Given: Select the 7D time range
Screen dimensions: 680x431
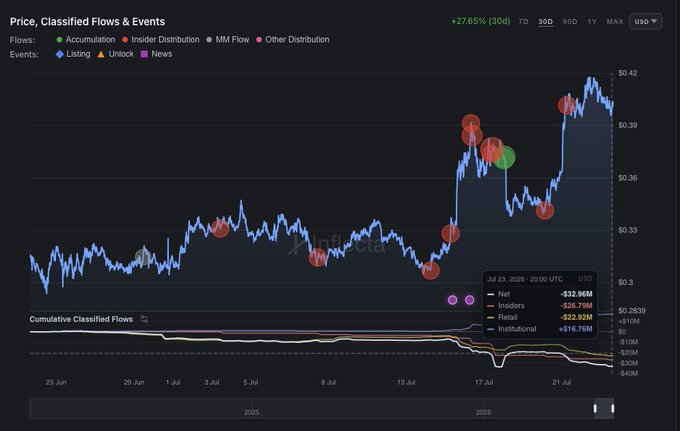Looking at the screenshot, I should point(523,22).
